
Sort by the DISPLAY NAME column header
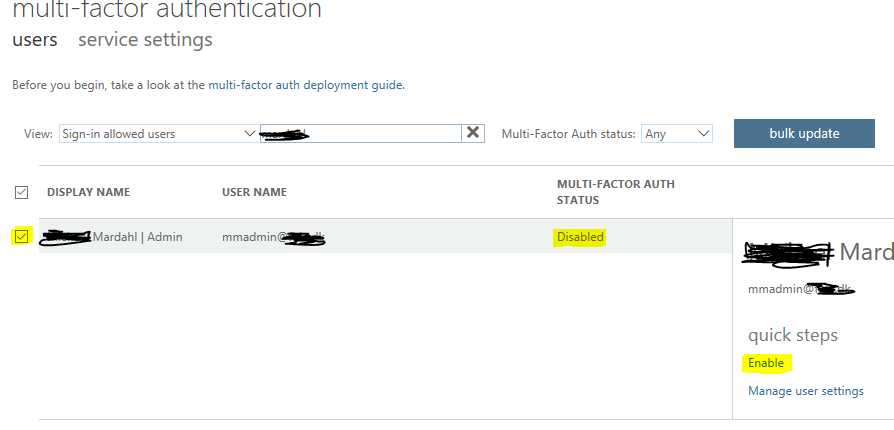(88, 192)
